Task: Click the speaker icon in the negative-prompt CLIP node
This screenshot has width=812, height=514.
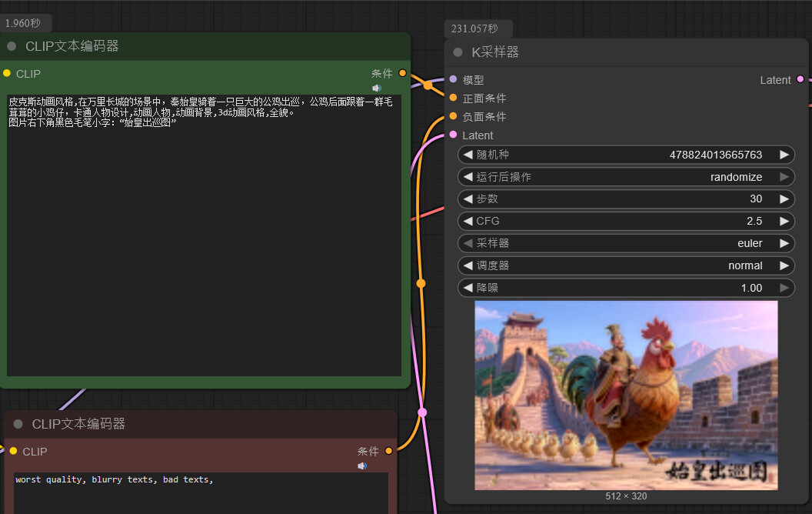Action: [362, 466]
